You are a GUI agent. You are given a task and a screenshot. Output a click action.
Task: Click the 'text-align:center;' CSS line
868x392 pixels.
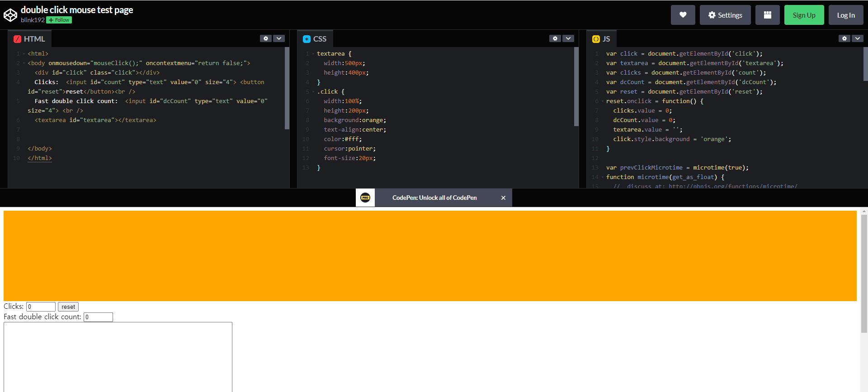pyautogui.click(x=355, y=130)
